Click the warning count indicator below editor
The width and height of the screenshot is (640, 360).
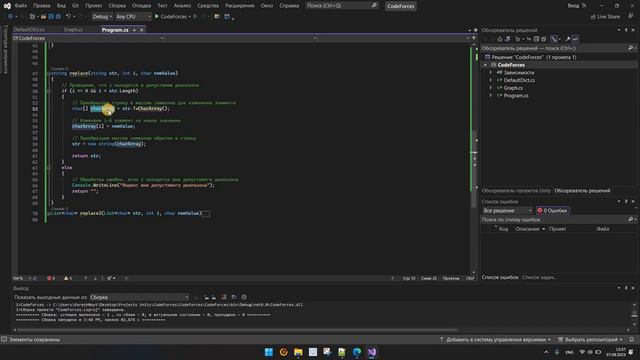68,278
